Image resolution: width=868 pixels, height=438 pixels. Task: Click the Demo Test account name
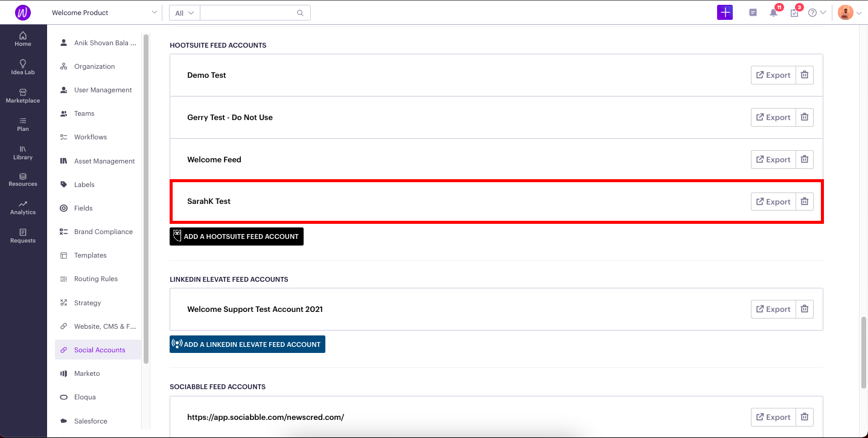[x=206, y=75]
